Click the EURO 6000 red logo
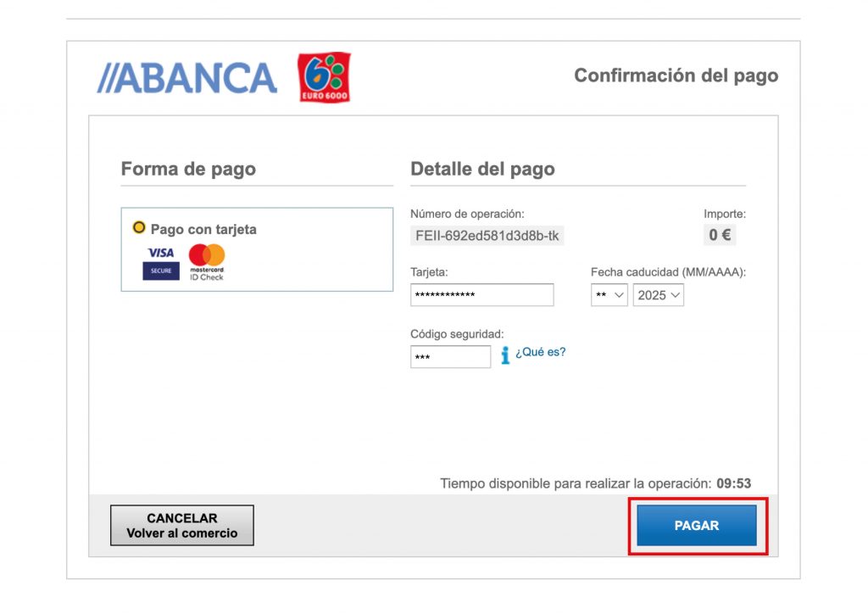This screenshot has height=614, width=868. pos(324,78)
